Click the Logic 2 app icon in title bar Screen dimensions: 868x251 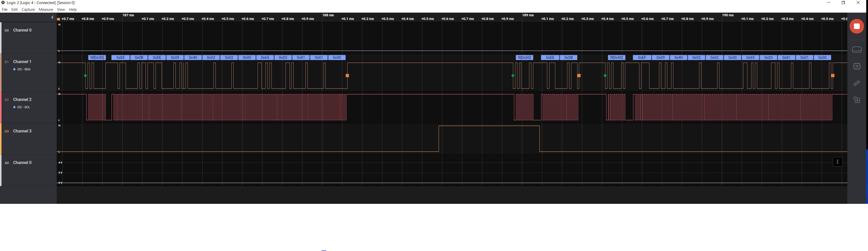click(x=3, y=3)
